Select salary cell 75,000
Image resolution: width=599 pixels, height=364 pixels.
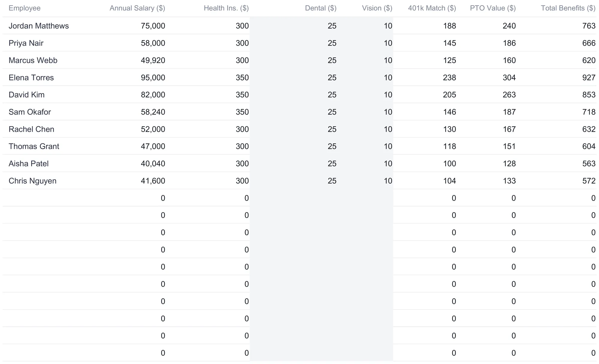click(x=153, y=26)
